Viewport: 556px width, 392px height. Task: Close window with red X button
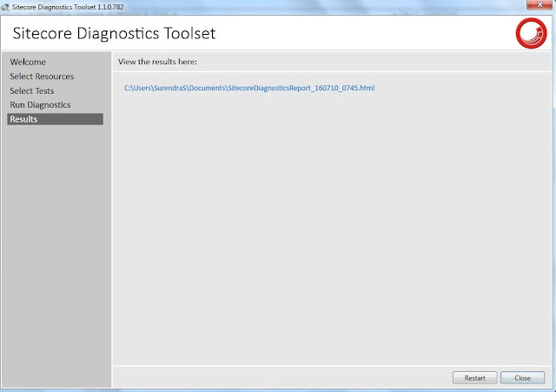(539, 4)
